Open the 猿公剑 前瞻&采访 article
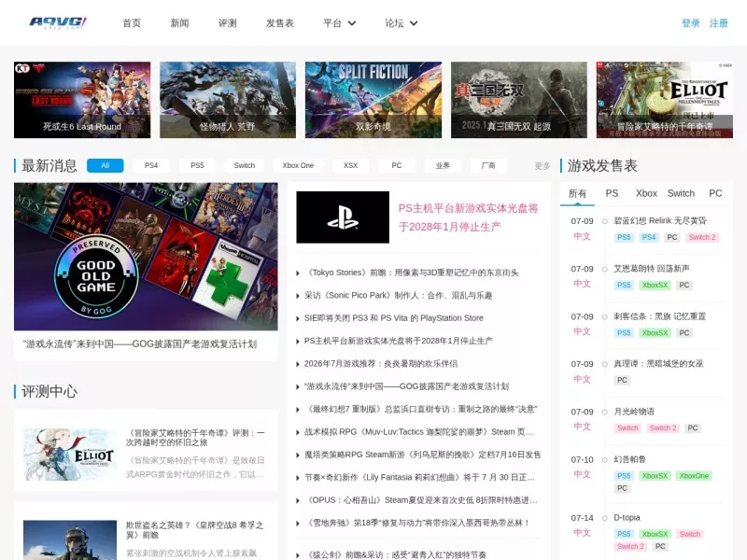Screen dimensions: 747x560 pyautogui.click(x=395, y=554)
